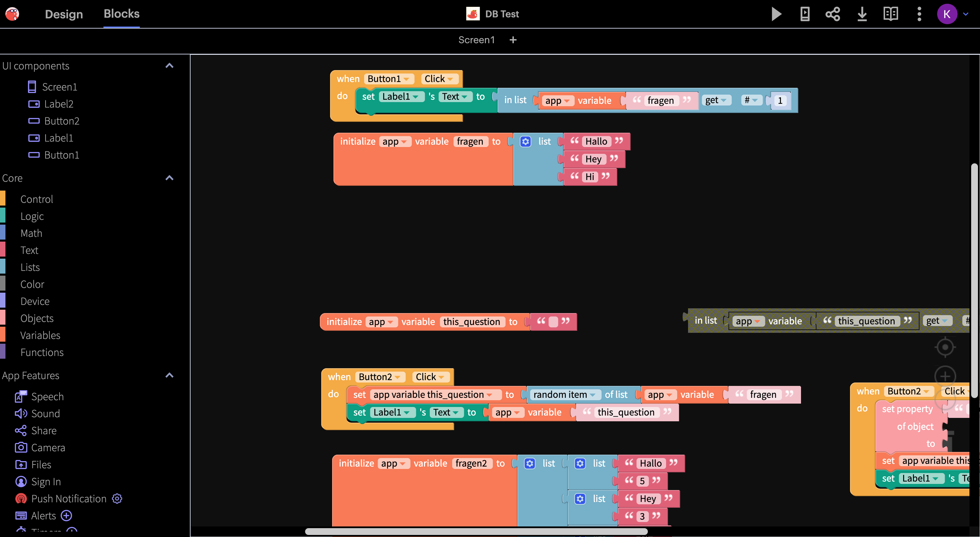Collapse the Core section chevron
Viewport: 980px width, 537px height.
click(x=169, y=178)
